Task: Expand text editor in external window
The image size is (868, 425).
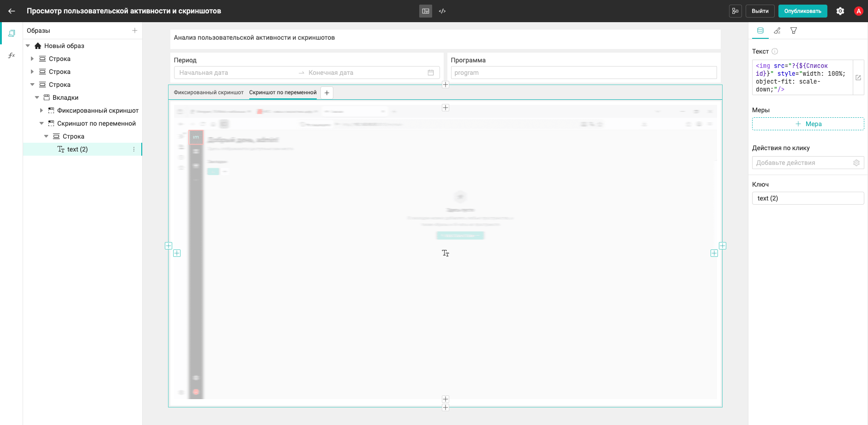Action: [x=858, y=78]
